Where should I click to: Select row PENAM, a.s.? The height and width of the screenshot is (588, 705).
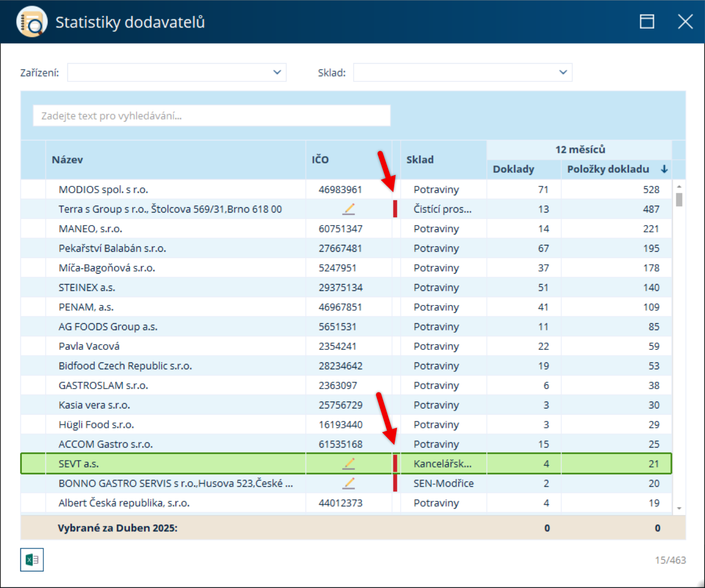tap(346, 307)
